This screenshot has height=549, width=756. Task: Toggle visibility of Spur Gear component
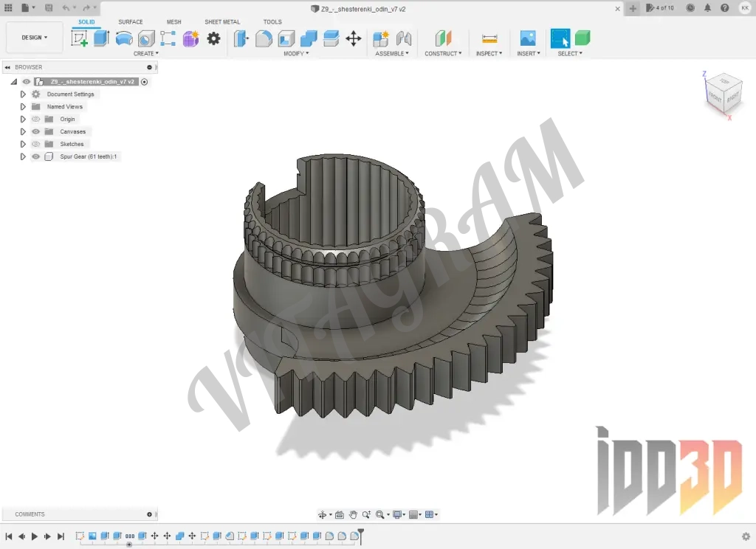click(35, 156)
